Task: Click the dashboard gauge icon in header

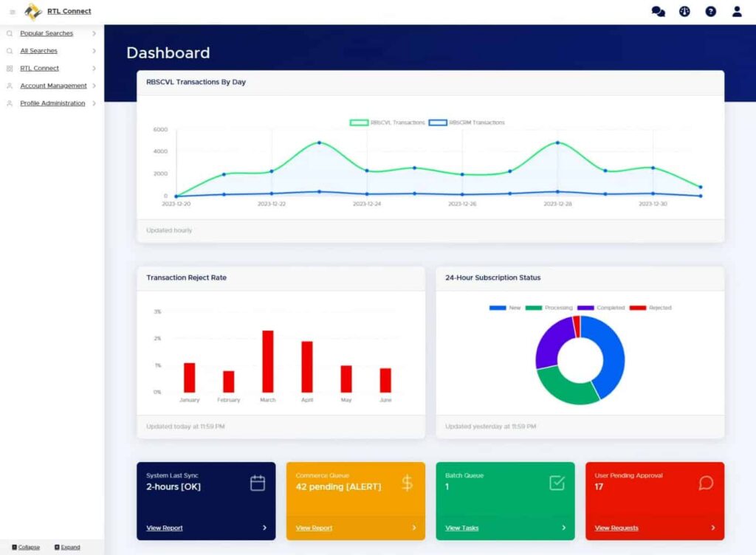Action: (684, 11)
